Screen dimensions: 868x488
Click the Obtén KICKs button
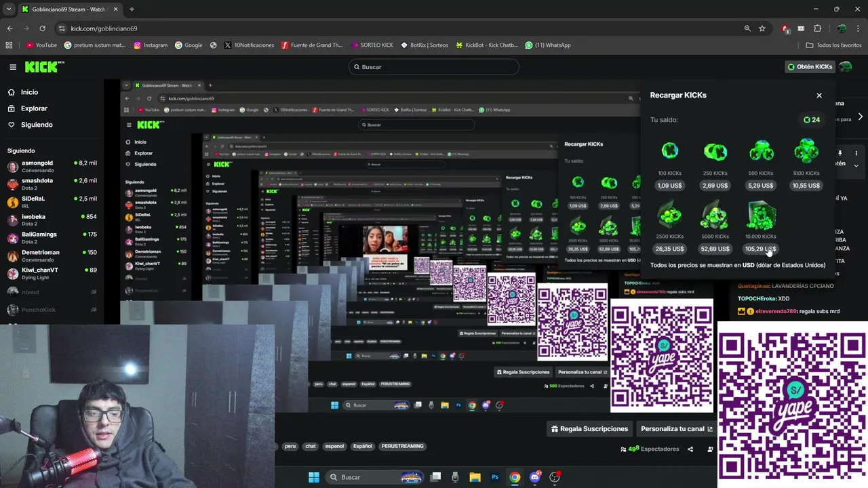(810, 67)
